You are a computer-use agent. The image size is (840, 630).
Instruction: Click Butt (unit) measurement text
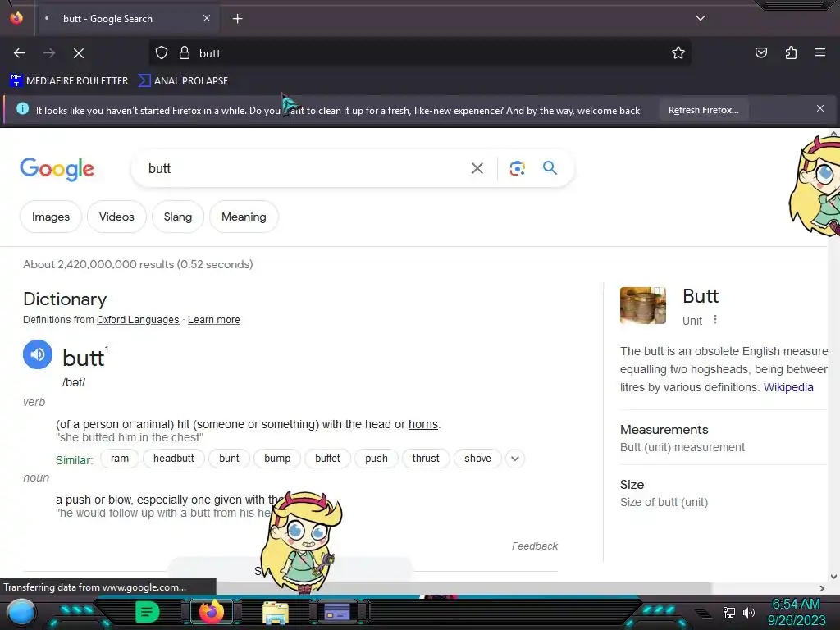tap(682, 447)
